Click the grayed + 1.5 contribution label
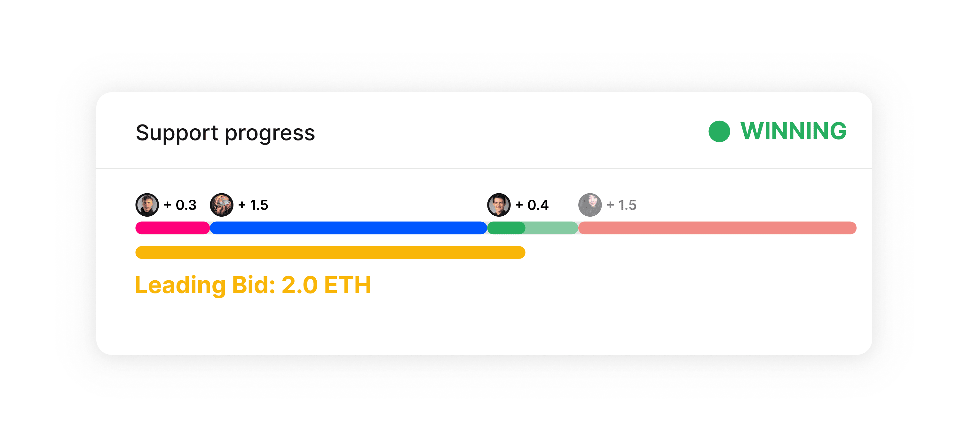980x448 pixels. click(x=621, y=205)
